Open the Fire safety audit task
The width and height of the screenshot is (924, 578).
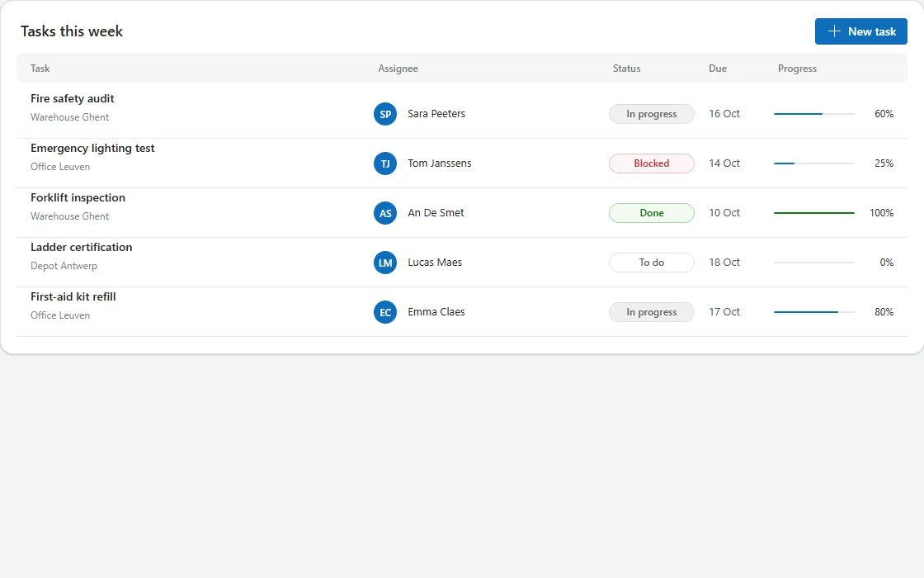click(73, 98)
